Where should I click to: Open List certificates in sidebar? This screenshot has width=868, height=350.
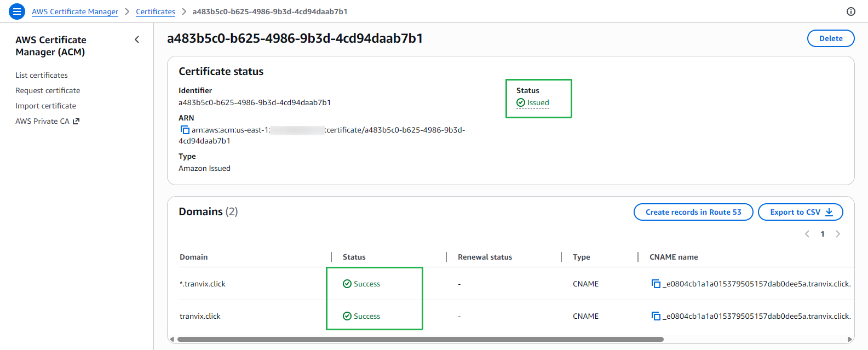(x=42, y=75)
